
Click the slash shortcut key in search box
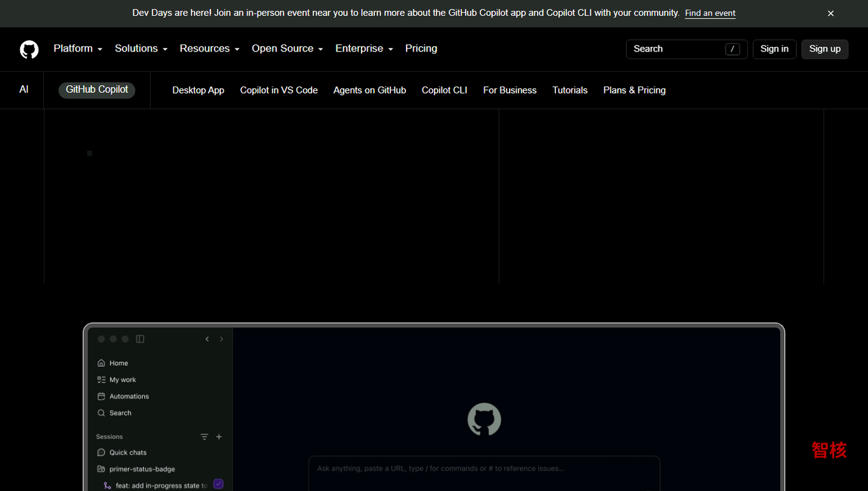point(733,49)
